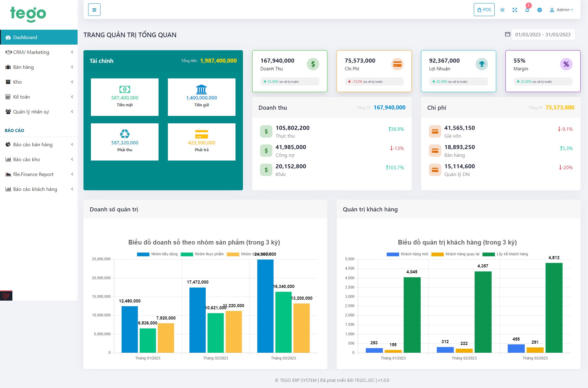Open Kho menu item
Viewport: 588px width, 388px height.
click(39, 82)
